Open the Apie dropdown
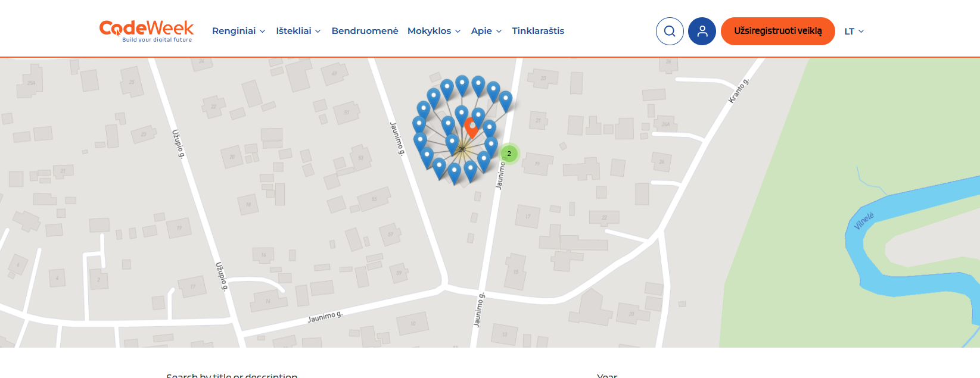Screen dimensions: 980x378 pyautogui.click(x=486, y=31)
